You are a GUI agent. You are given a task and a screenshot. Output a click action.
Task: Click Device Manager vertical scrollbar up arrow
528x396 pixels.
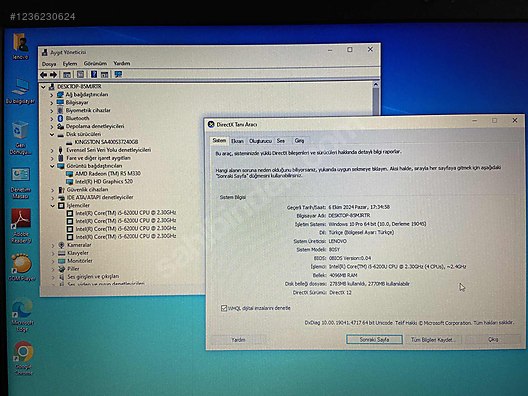pos(376,85)
